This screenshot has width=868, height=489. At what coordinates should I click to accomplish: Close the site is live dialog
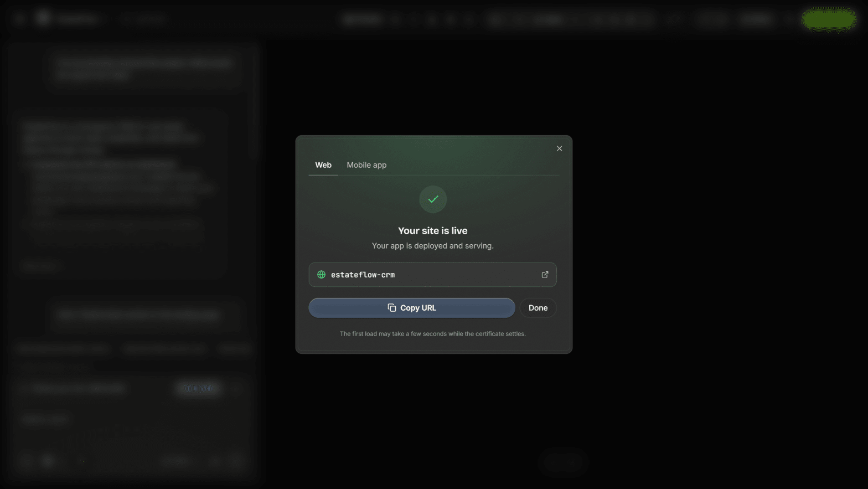click(x=559, y=148)
